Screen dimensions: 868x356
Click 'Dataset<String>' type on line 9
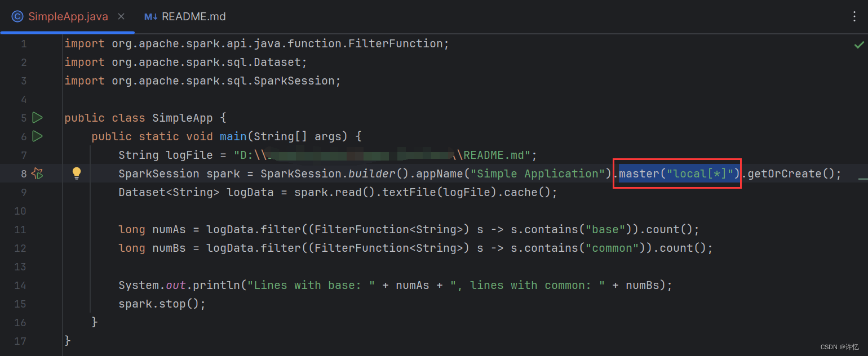(x=169, y=192)
